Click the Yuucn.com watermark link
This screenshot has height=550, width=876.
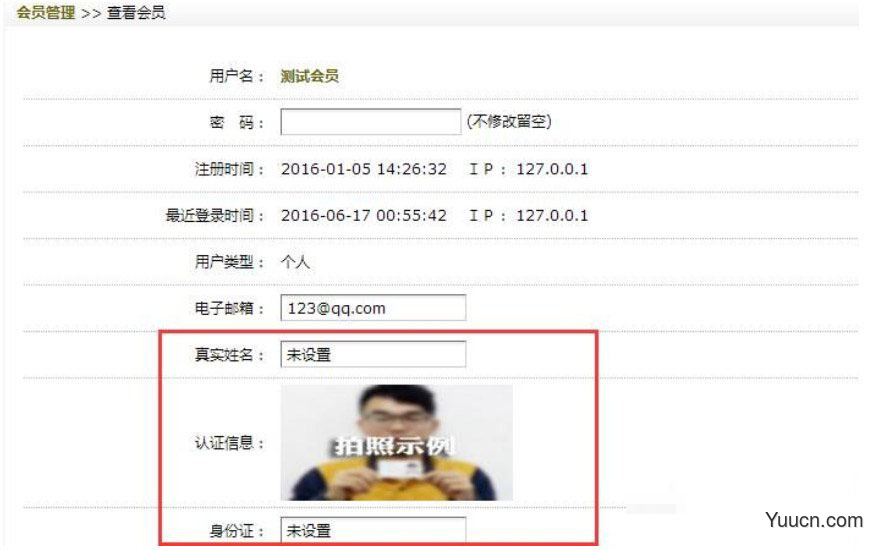[x=814, y=520]
